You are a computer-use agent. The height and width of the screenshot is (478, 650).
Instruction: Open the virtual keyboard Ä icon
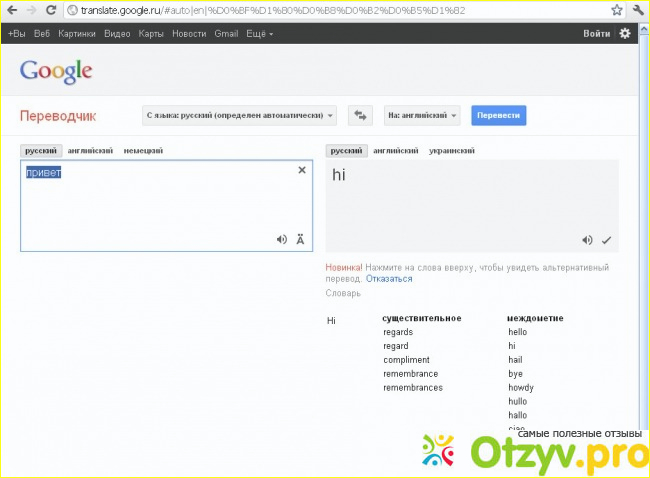pyautogui.click(x=300, y=239)
